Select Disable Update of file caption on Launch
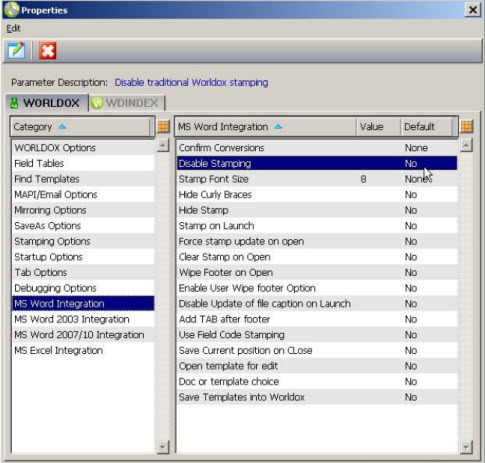The width and height of the screenshot is (485, 463). pos(317,304)
